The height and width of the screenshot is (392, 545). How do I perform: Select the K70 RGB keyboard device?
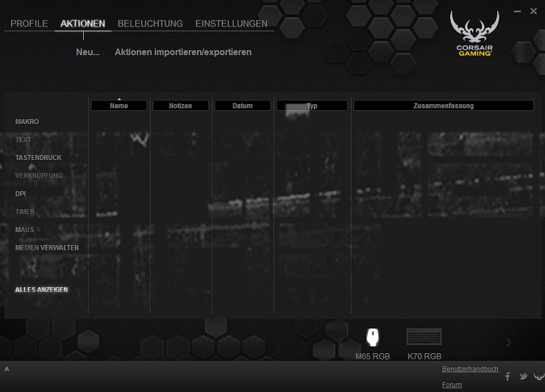424,338
